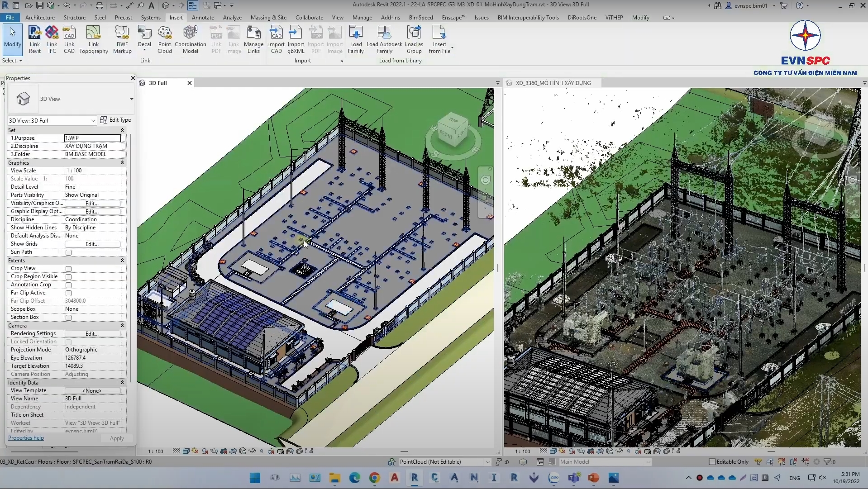Click the 1.Purpose value field
868x489 pixels.
[x=92, y=138]
